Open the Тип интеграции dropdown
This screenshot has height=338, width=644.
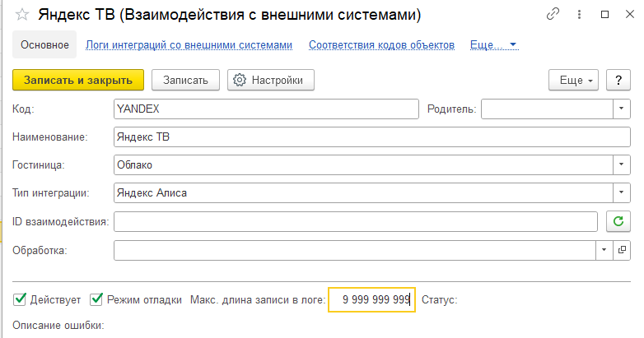tap(619, 193)
